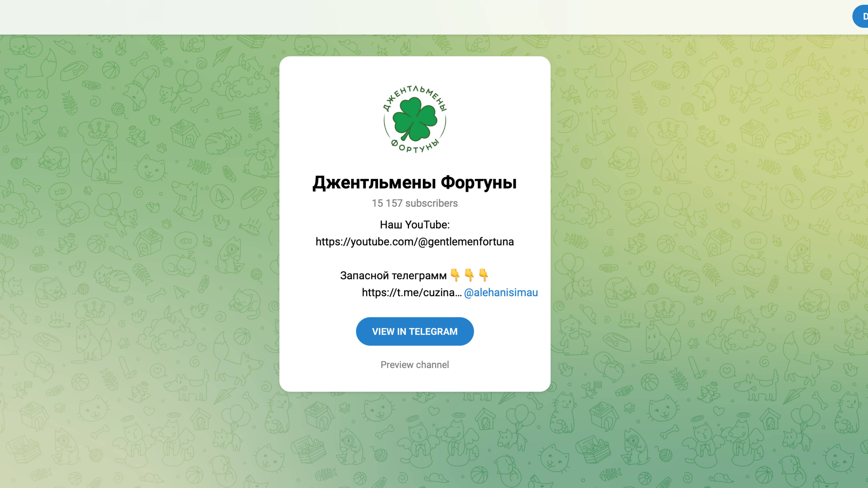The width and height of the screenshot is (868, 488).
Task: Click the 15 157 subscribers count
Action: [x=415, y=203]
